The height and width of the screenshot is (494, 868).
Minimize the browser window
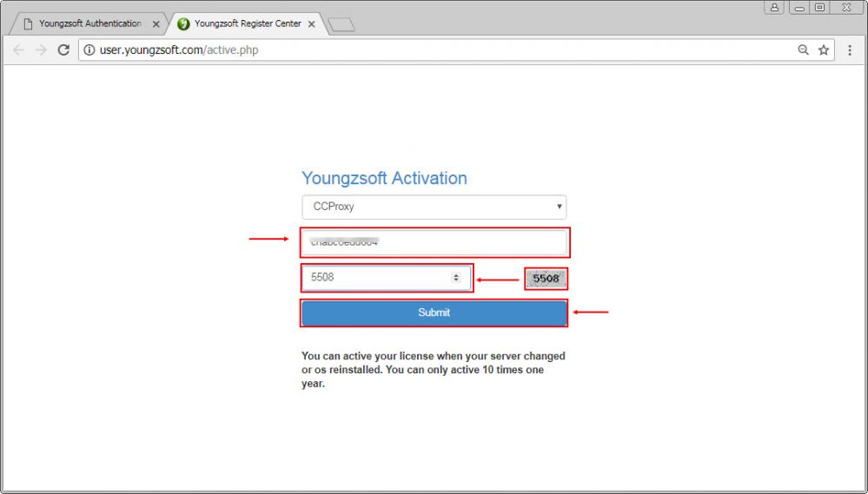coord(799,7)
